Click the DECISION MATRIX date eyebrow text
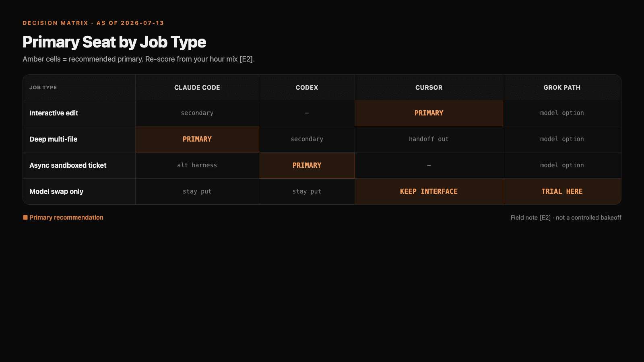 coord(93,23)
